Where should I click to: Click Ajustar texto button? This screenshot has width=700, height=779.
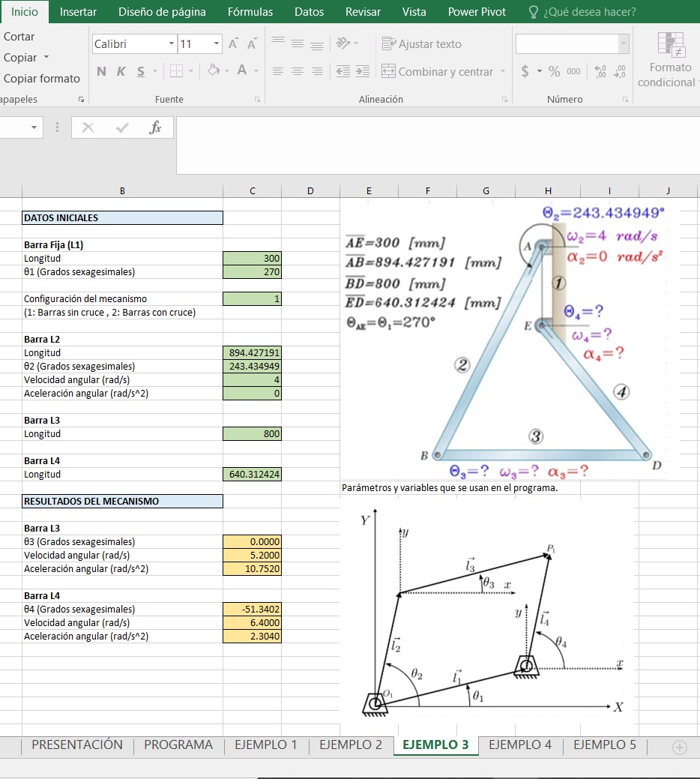[x=421, y=43]
